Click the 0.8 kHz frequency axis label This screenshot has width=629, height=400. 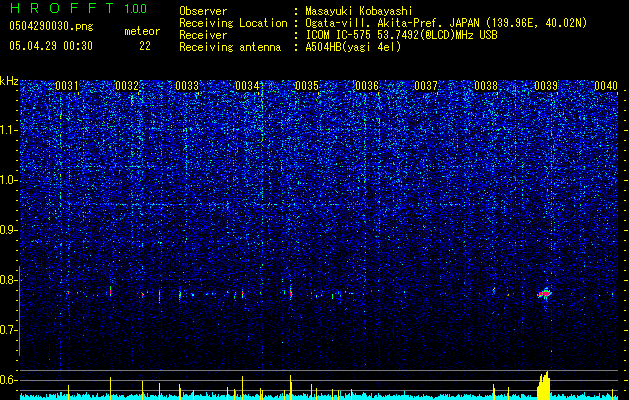click(8, 280)
